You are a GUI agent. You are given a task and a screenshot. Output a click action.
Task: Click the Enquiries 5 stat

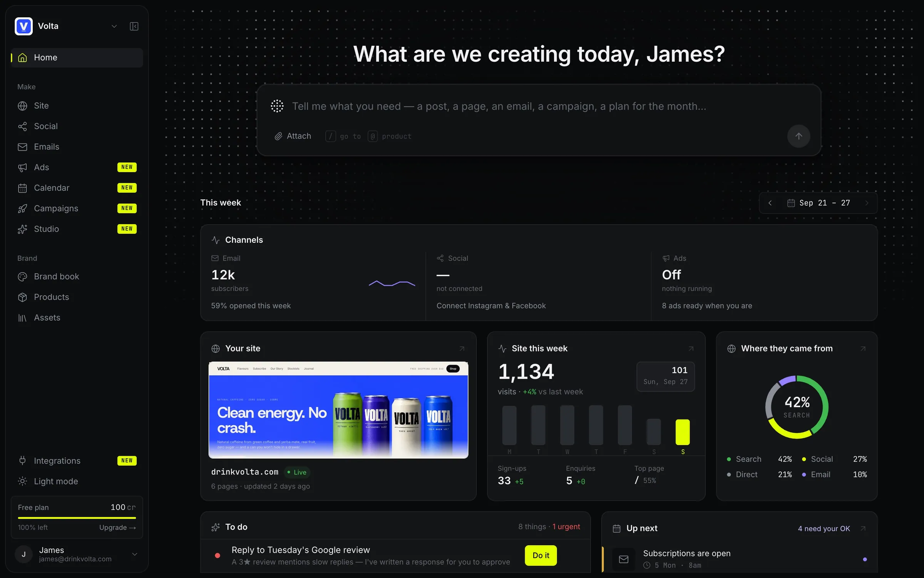(581, 476)
